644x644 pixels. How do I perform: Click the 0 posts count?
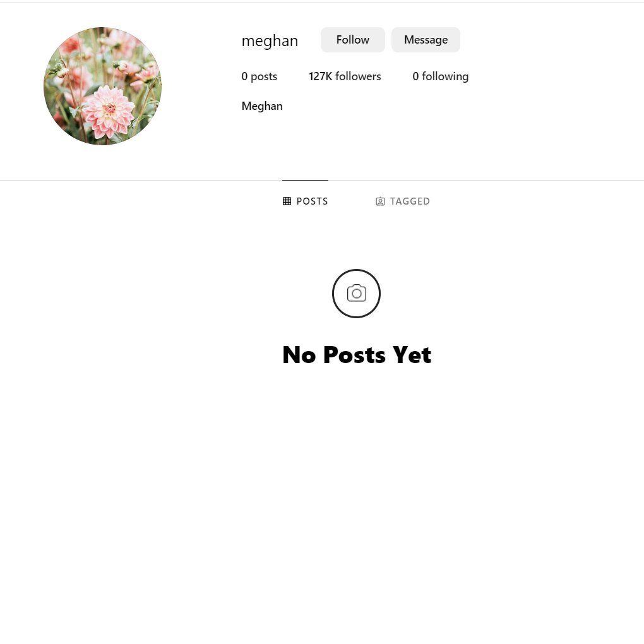pos(259,76)
